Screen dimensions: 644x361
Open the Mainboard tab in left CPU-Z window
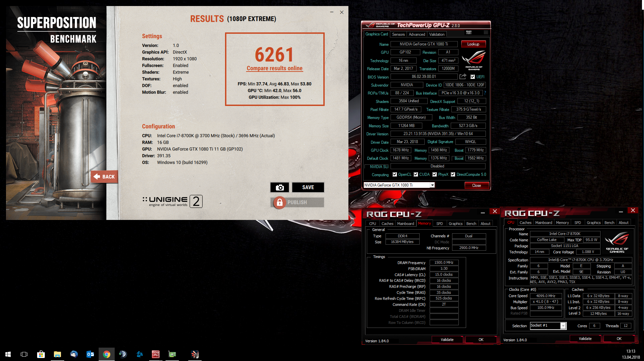(x=406, y=224)
